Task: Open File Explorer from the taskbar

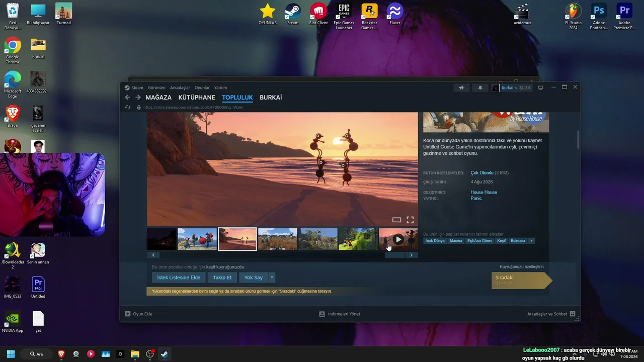Action: click(x=135, y=354)
